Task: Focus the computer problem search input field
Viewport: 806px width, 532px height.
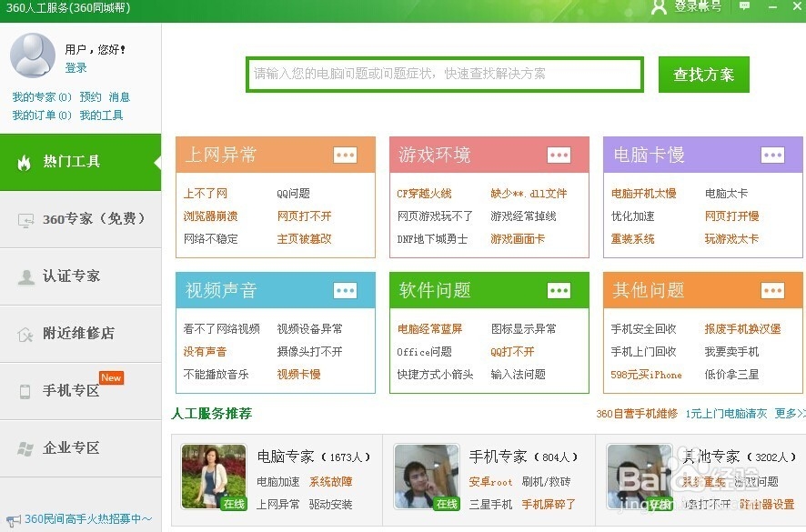Action: point(445,75)
